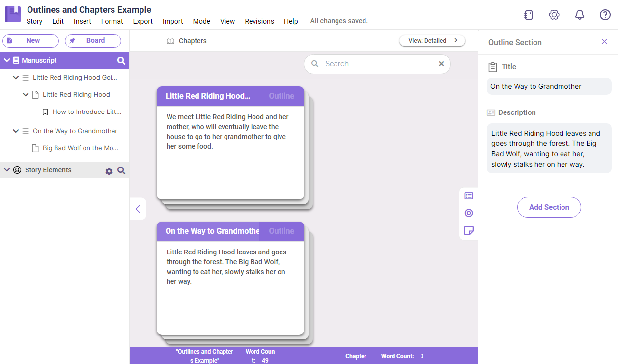Open the sticky note annotations icon
The image size is (618, 364).
[469, 230]
